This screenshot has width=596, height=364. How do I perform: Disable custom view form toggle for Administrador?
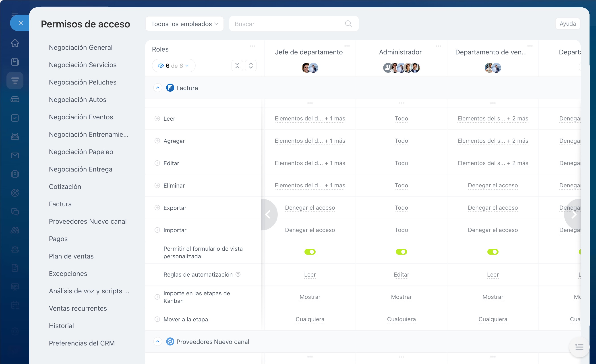point(401,252)
